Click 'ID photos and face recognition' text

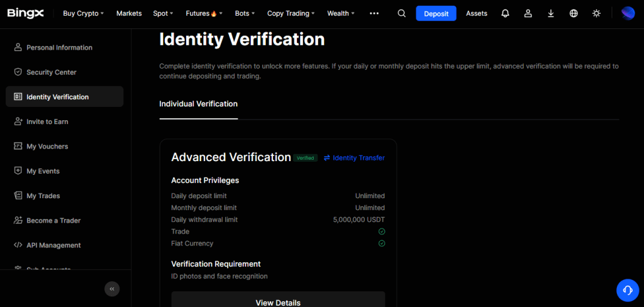[x=219, y=276]
